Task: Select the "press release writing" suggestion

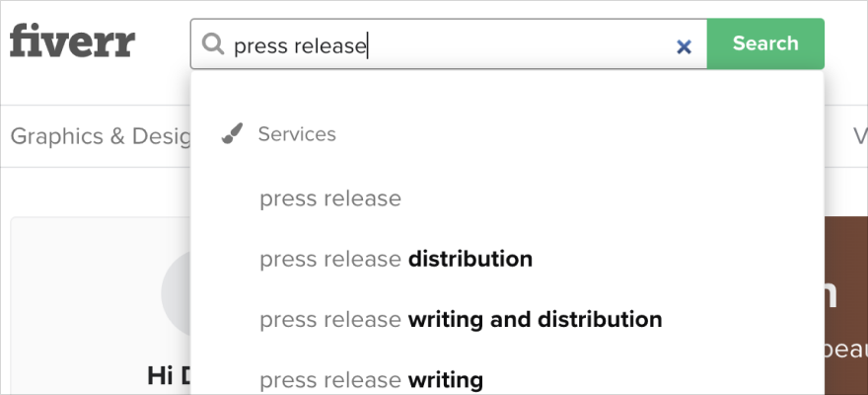Action: 372,380
